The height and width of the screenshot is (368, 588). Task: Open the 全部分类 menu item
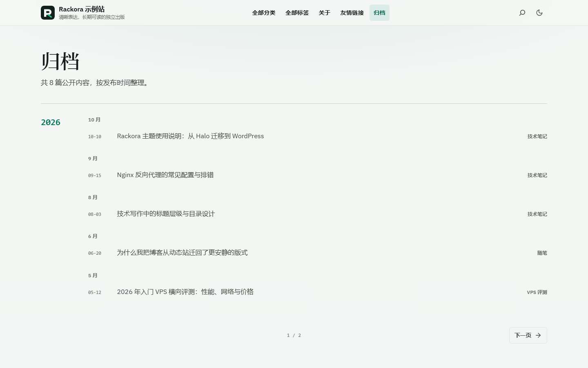pyautogui.click(x=264, y=13)
